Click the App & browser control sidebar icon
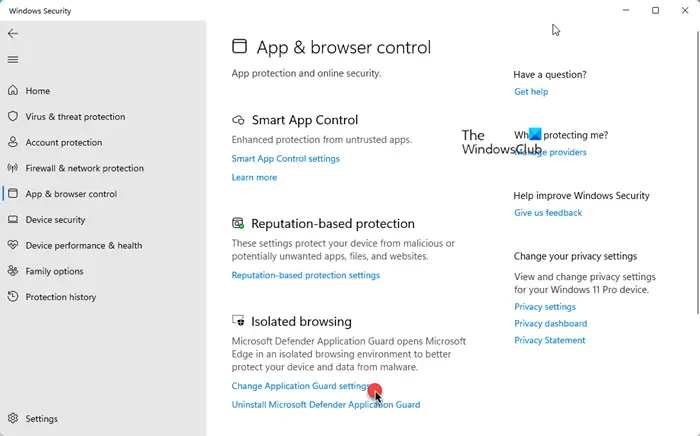The image size is (700, 436). click(13, 194)
